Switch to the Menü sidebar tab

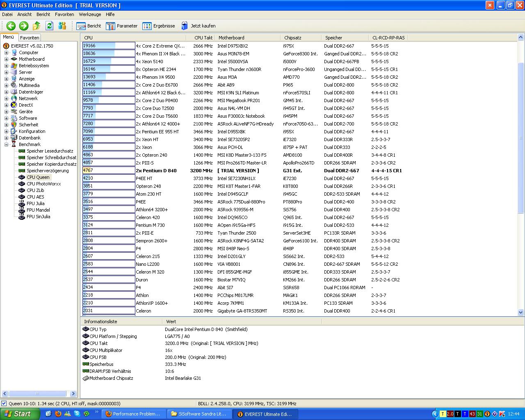9,37
